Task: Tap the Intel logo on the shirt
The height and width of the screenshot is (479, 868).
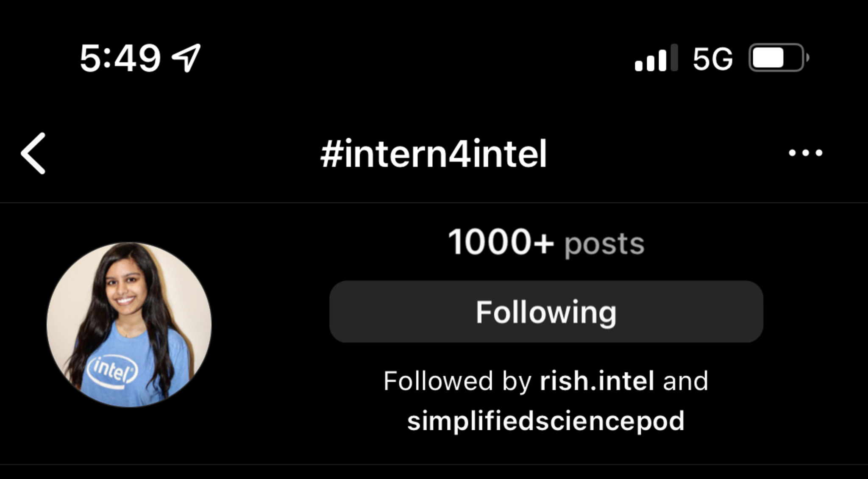Action: 112,371
